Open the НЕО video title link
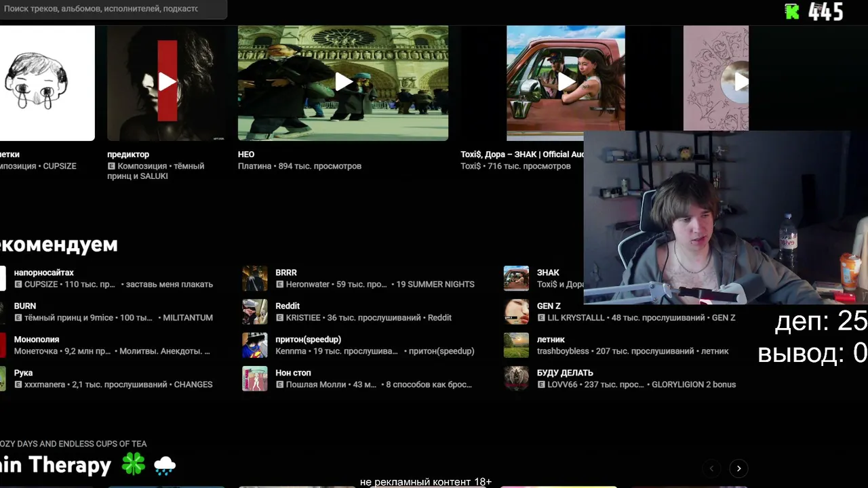 [x=246, y=155]
